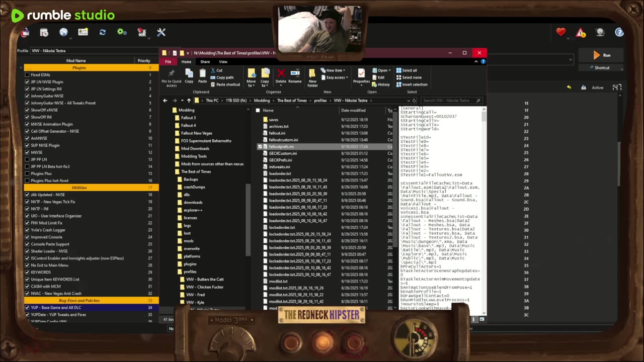Open MO2 executables green gears icon
Image resolution: width=644 pixels, height=362 pixels.
click(x=122, y=32)
